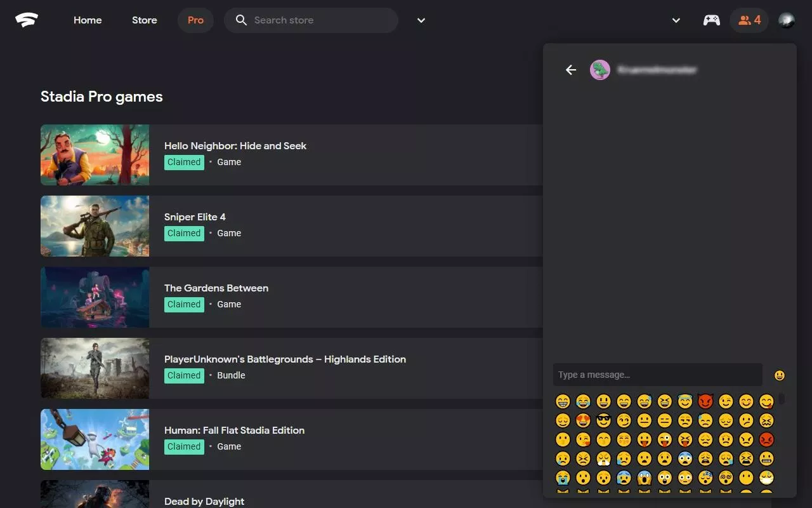Insert the expressionless flat-eyed emoji
Screen dimensions: 812x508
(665, 420)
